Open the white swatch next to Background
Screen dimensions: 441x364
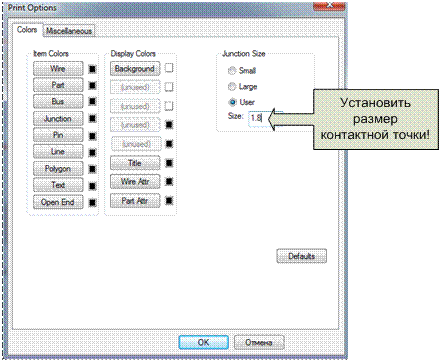(x=169, y=68)
